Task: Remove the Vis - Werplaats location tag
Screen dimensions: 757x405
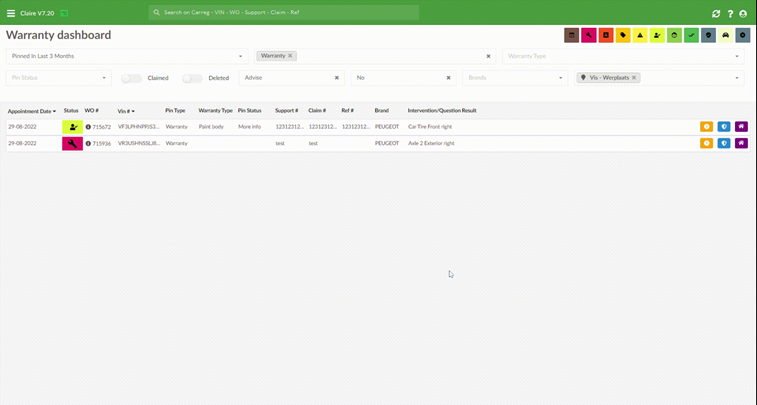Action: (x=634, y=77)
